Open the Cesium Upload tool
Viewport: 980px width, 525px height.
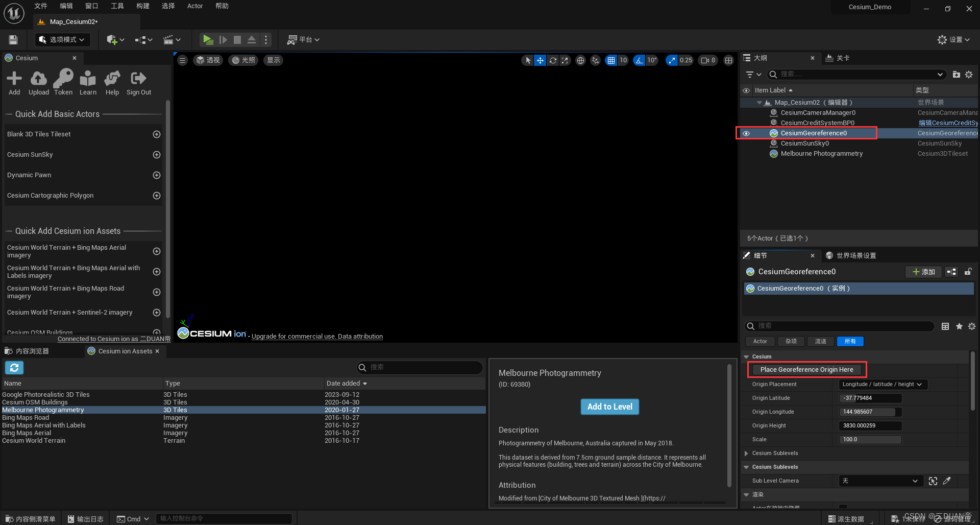39,83
